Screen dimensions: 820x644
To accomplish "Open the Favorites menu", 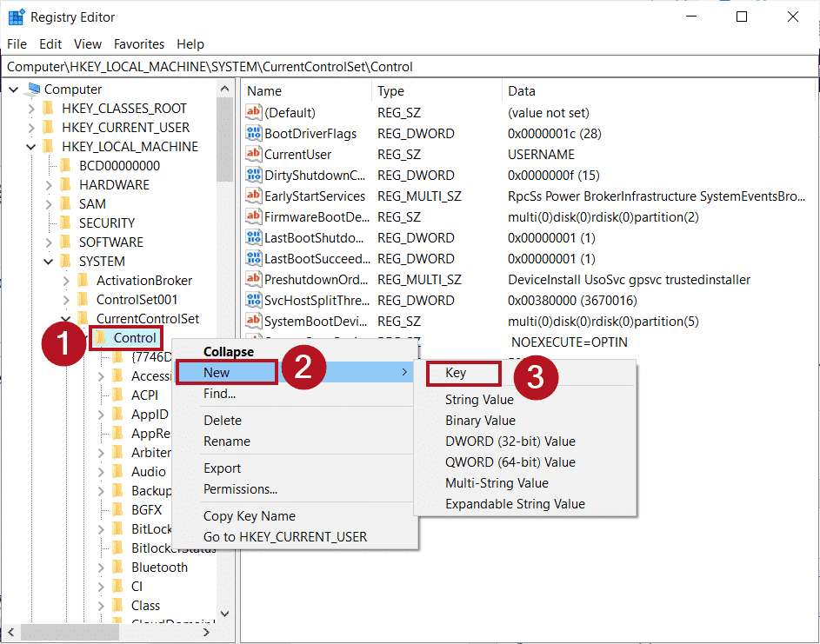I will coord(138,44).
